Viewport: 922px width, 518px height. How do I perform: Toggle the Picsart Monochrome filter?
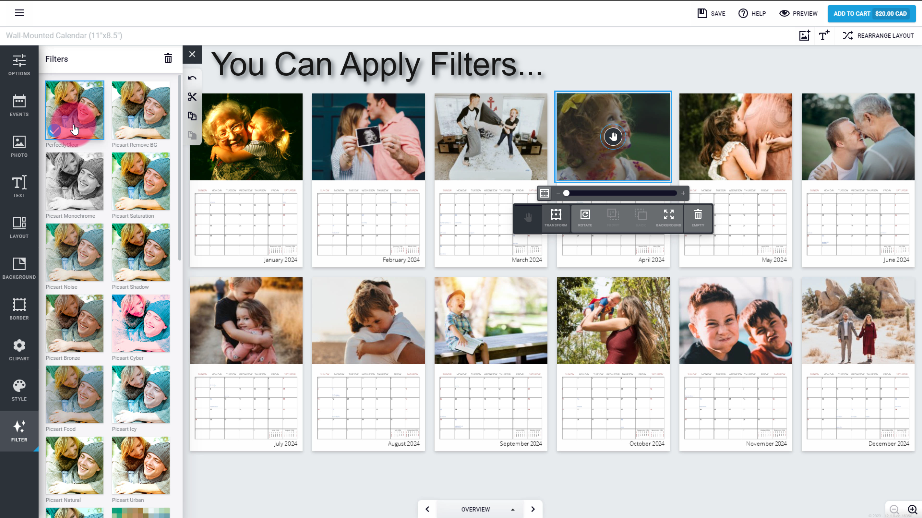74,181
